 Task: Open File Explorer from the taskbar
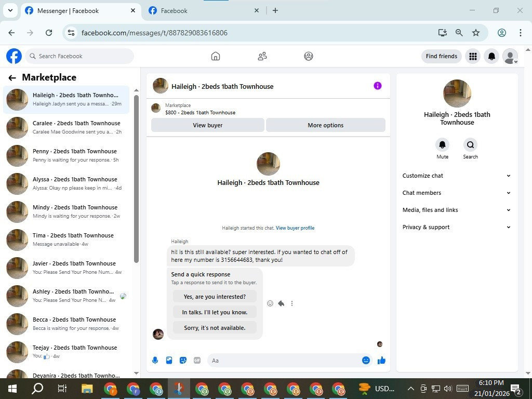87,389
